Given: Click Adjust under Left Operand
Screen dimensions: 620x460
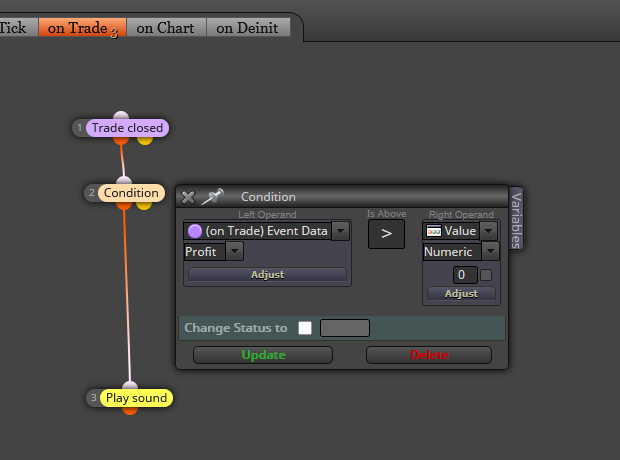Looking at the screenshot, I should click(x=267, y=274).
